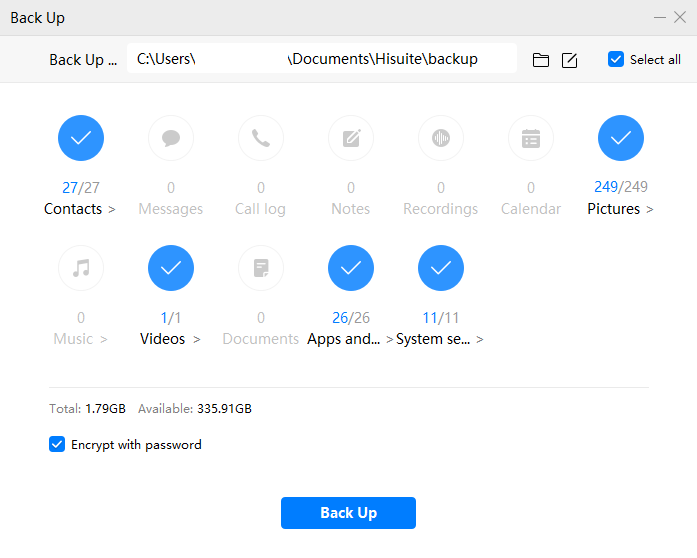Start the backup with Back Up button
The width and height of the screenshot is (697, 558).
pos(348,513)
